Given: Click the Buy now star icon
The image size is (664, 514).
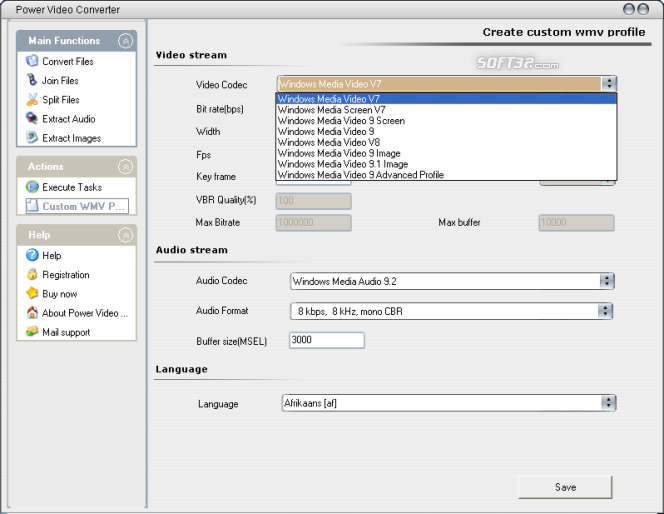Looking at the screenshot, I should pyautogui.click(x=32, y=293).
